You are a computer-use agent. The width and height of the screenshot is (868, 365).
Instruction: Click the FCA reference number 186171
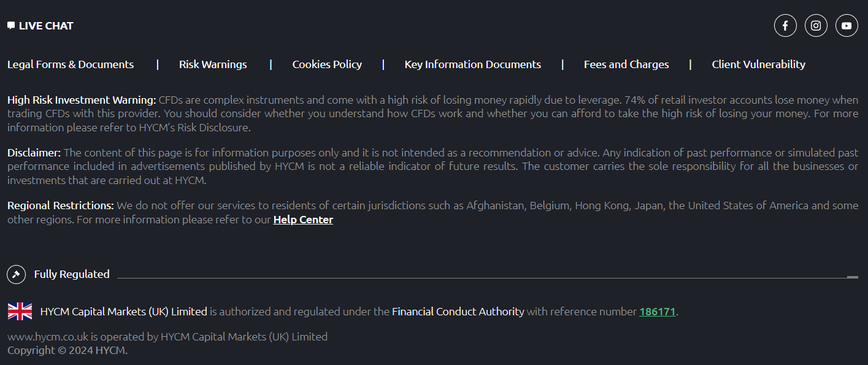(658, 311)
